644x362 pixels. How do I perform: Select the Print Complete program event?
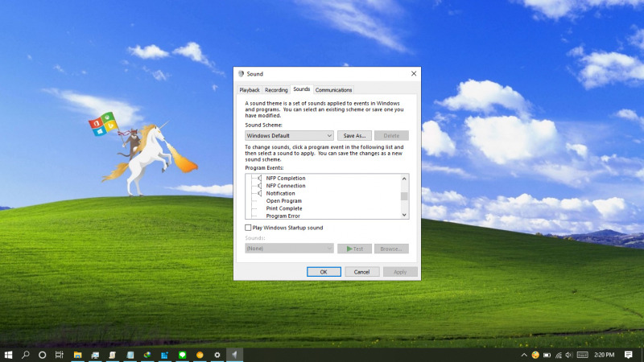[284, 208]
